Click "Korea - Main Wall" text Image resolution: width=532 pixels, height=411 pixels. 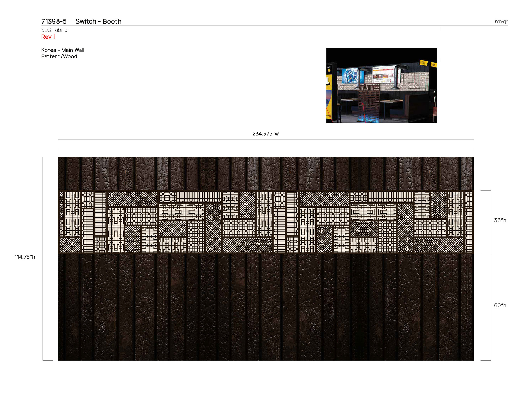pos(63,50)
